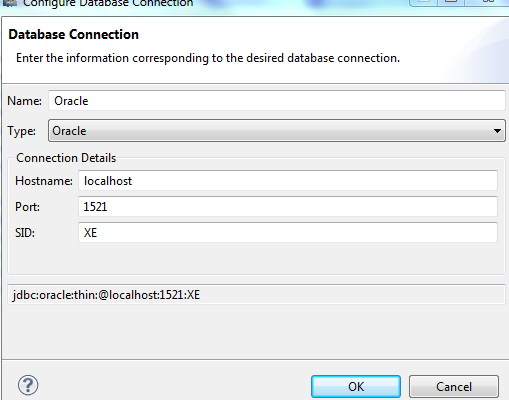Click the Hostname: label
Screen dimensions: 509x400
tap(44, 181)
